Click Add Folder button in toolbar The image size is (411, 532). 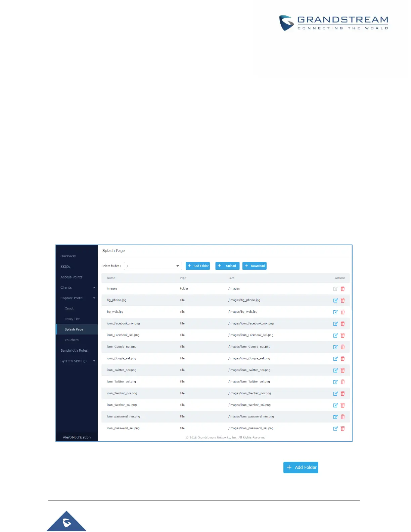point(198,266)
